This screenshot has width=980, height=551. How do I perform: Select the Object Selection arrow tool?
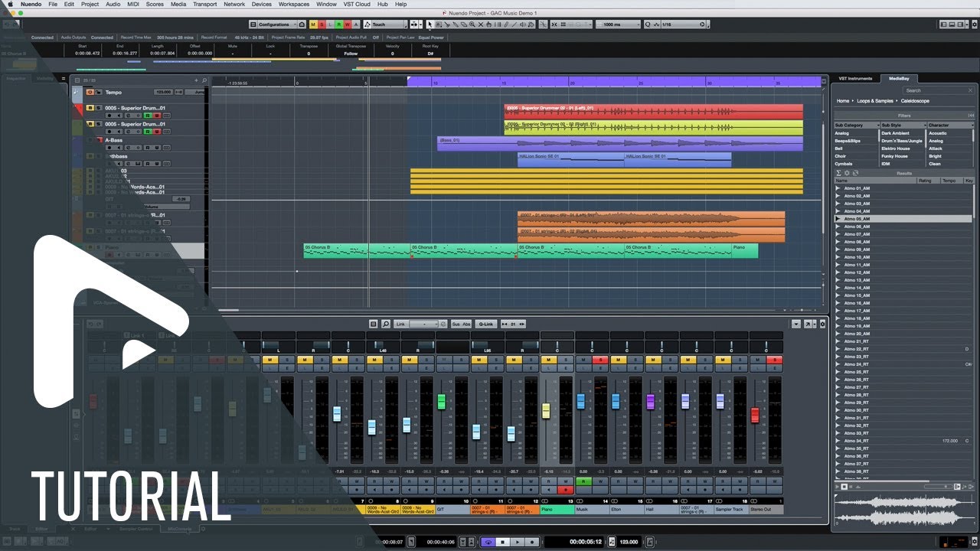pyautogui.click(x=430, y=24)
